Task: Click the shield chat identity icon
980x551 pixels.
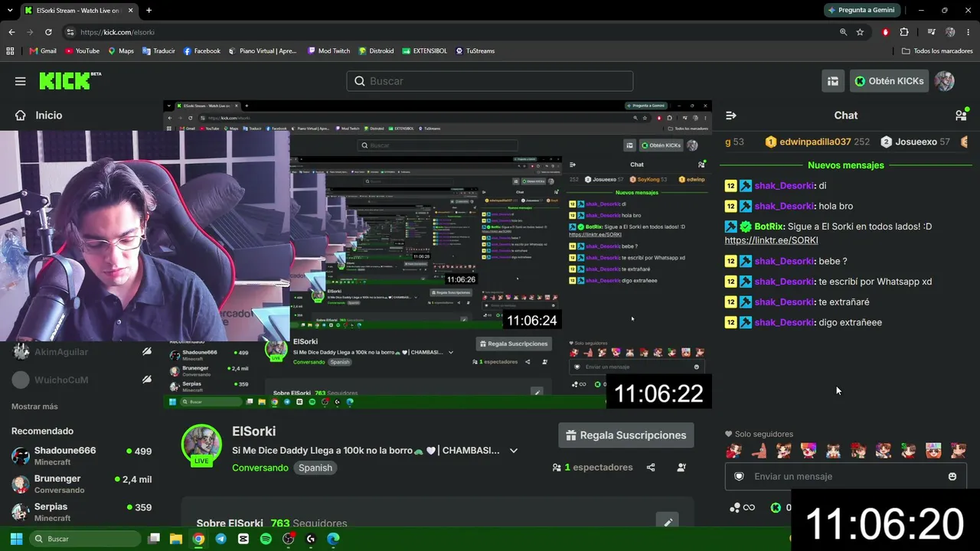Action: point(739,476)
